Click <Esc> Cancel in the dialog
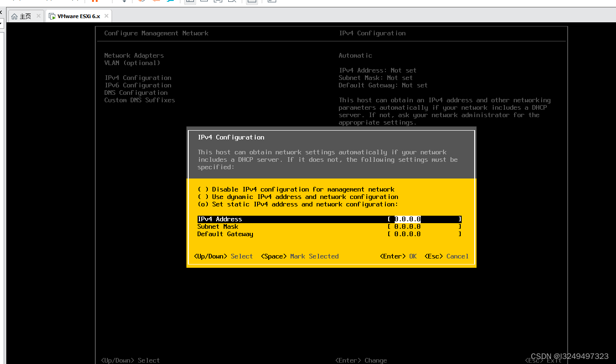This screenshot has width=616, height=364. (446, 257)
